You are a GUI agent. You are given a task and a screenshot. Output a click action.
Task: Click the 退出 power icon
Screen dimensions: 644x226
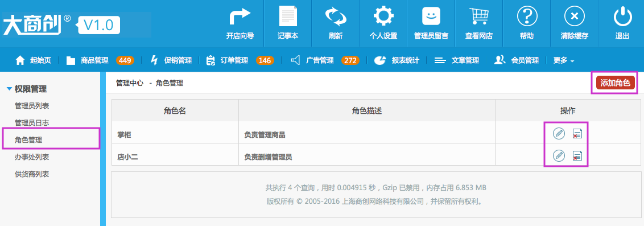coord(622,17)
